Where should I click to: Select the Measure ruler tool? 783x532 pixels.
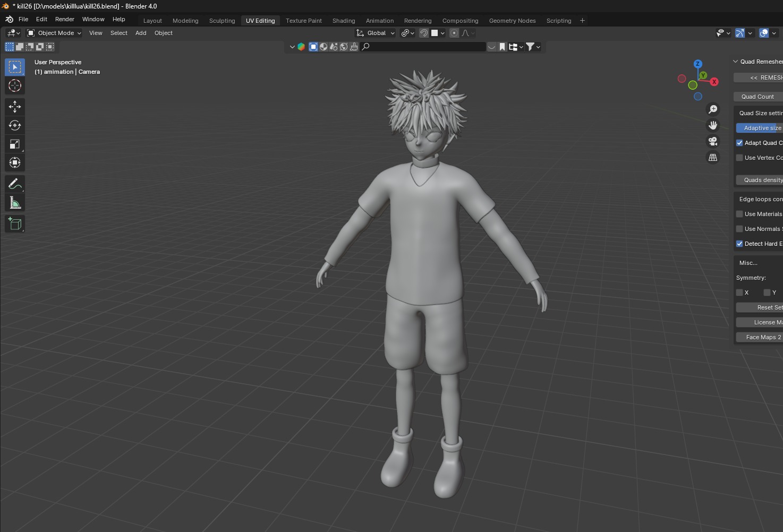coord(15,202)
